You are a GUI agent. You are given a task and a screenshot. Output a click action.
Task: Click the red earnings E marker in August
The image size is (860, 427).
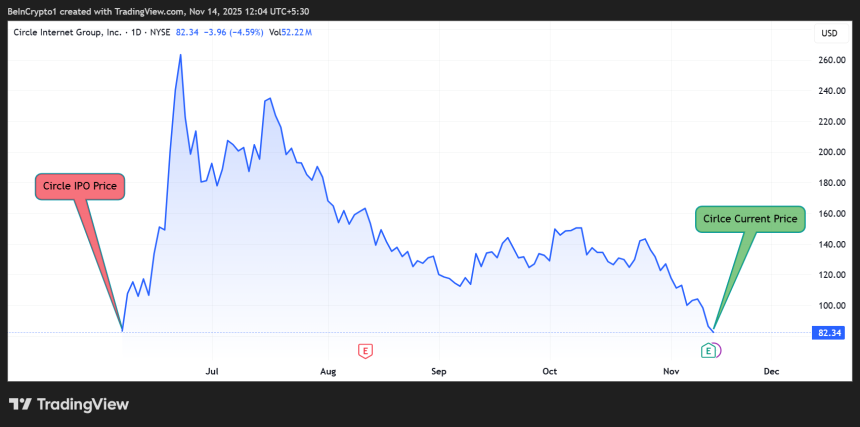coord(366,350)
